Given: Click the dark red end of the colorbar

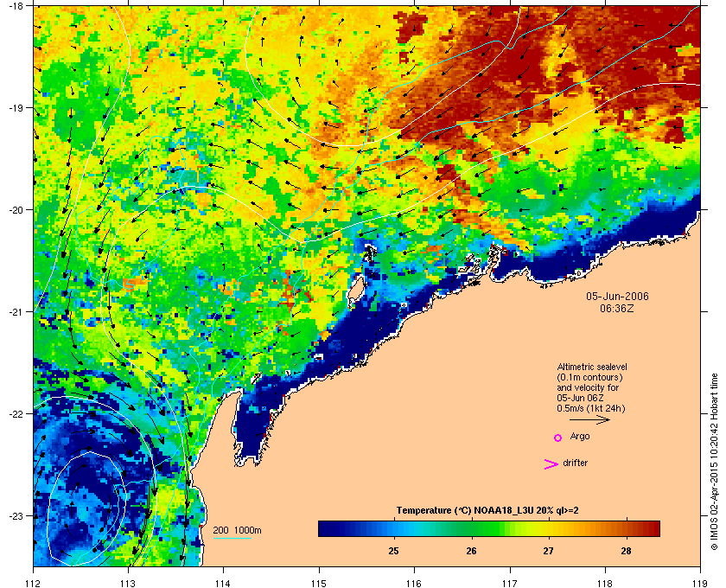Looking at the screenshot, I should click(x=653, y=528).
